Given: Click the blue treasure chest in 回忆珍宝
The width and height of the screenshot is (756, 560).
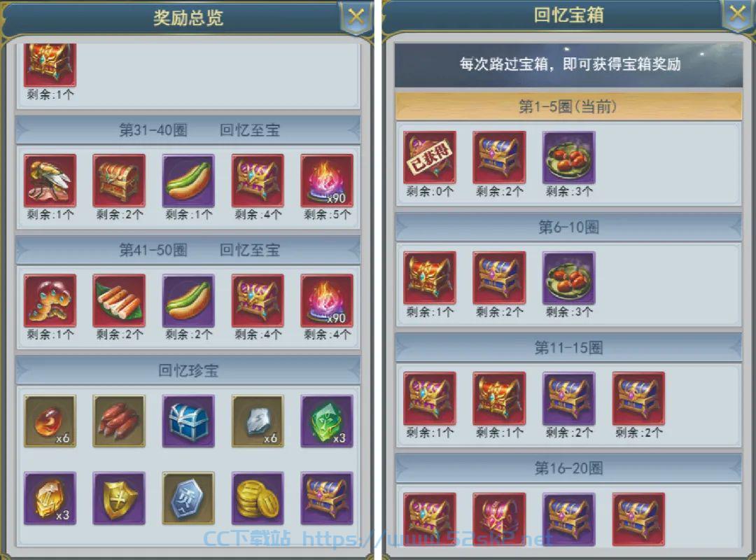Looking at the screenshot, I should [x=188, y=421].
